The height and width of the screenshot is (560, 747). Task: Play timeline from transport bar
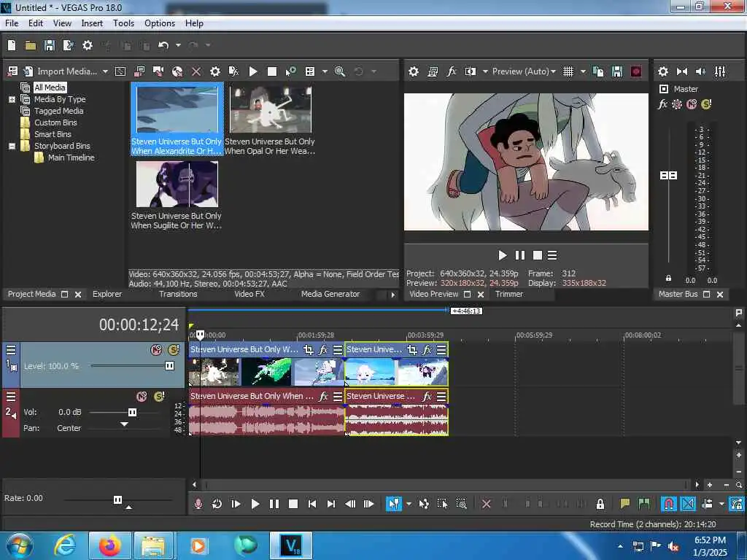coord(255,504)
